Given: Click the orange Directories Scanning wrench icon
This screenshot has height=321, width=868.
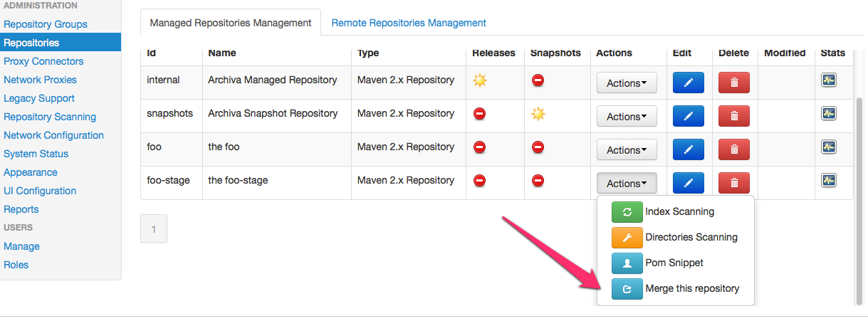Looking at the screenshot, I should (x=627, y=237).
